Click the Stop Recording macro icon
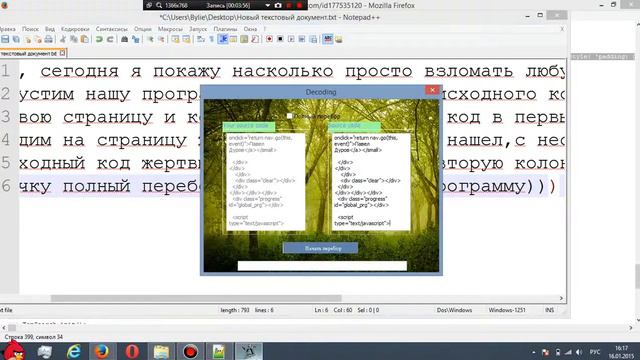The width and height of the screenshot is (640, 360). 280,39
